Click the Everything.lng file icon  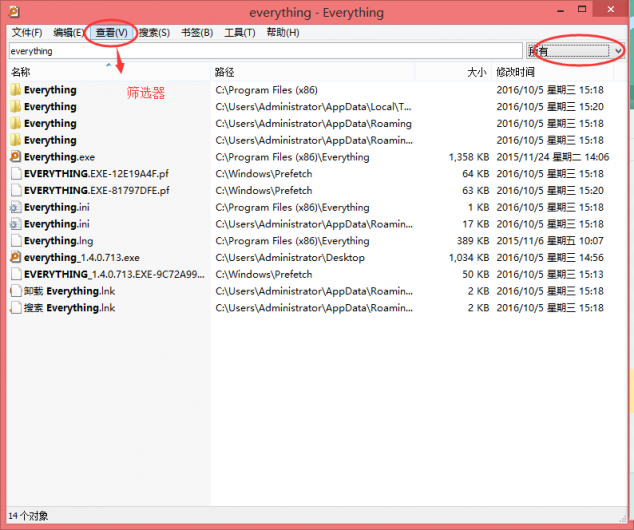point(16,241)
